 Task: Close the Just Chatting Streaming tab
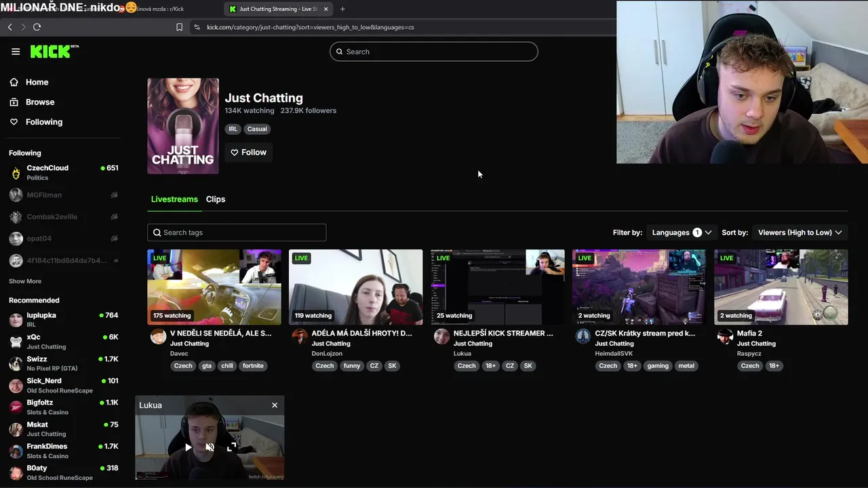click(325, 9)
